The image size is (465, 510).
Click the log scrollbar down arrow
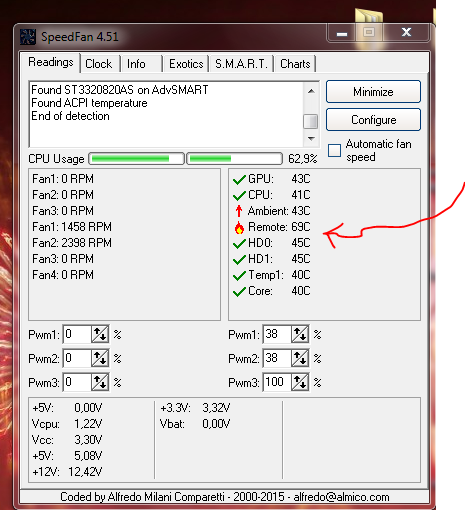coord(311,139)
